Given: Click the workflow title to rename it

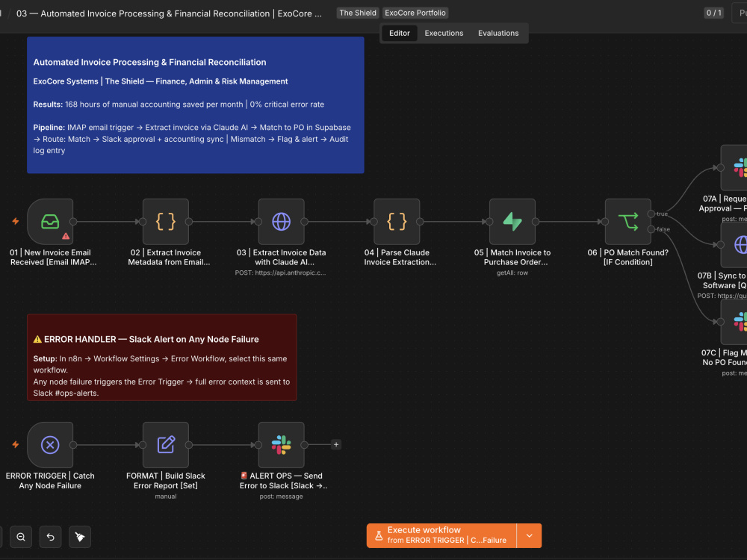Looking at the screenshot, I should tap(169, 13).
